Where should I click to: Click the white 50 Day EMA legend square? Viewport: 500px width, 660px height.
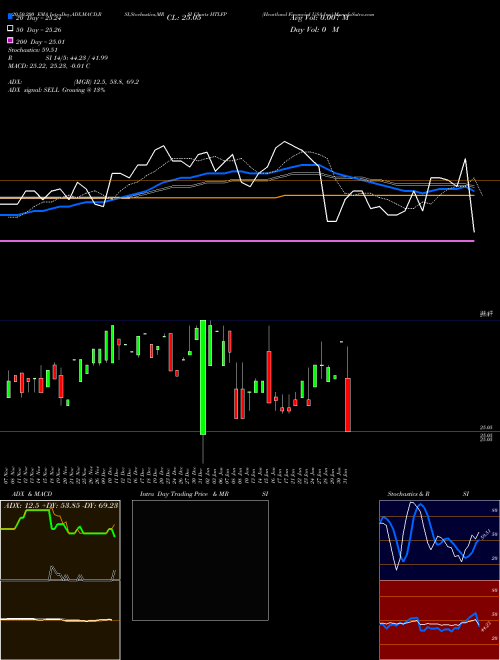(11, 29)
